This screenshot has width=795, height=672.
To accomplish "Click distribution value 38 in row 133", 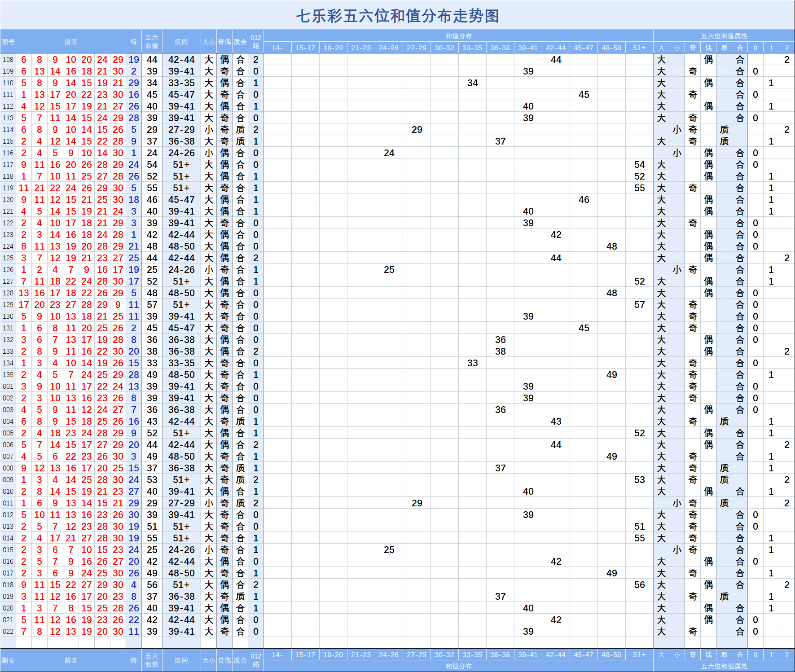I will (x=501, y=351).
